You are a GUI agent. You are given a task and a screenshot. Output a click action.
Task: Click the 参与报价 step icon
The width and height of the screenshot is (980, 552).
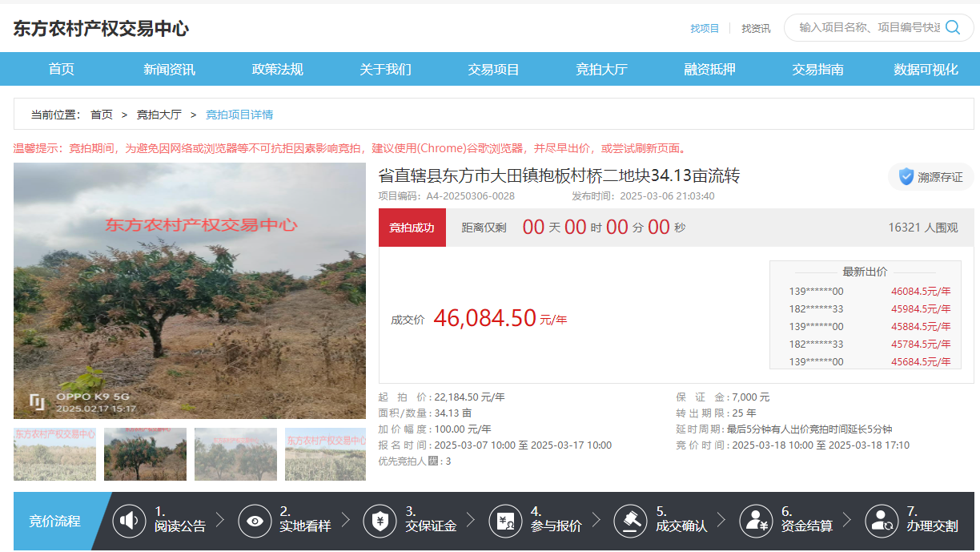click(x=505, y=521)
